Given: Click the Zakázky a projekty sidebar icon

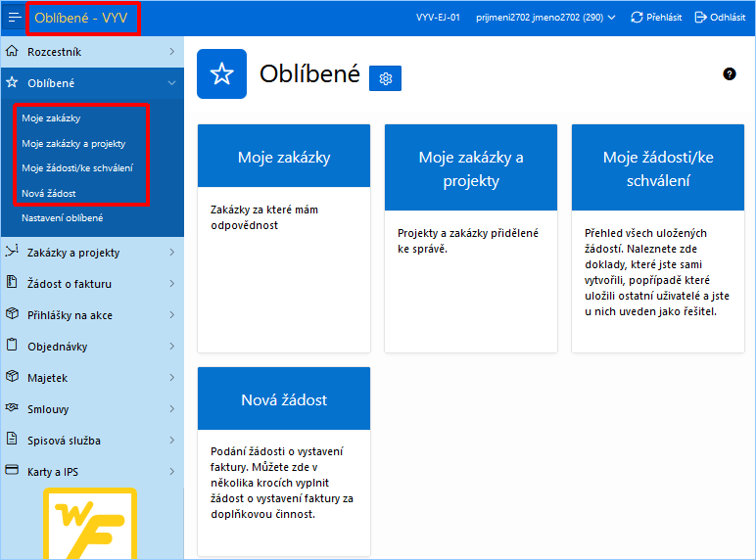Looking at the screenshot, I should 12,251.
